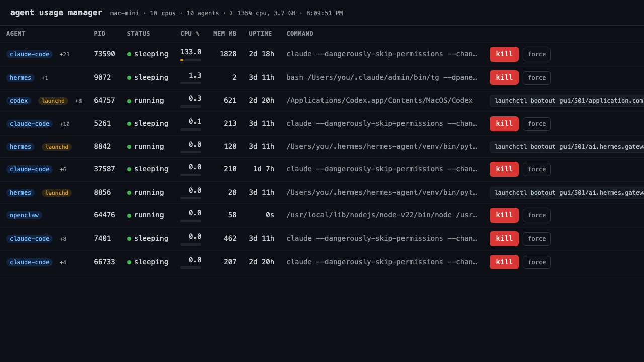Kill claude-code with PID 5261
Screen dimensions: 644x362
[x=504, y=124]
